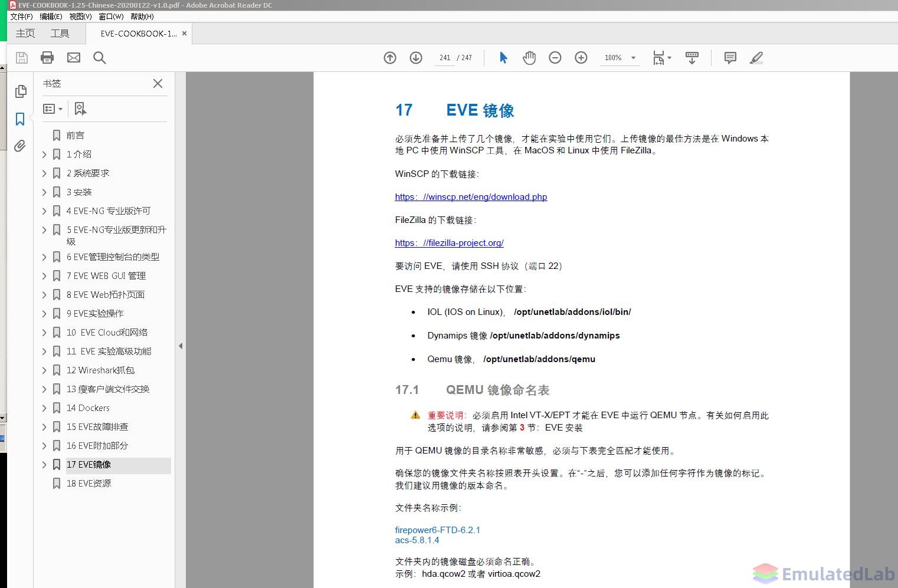Viewport: 898px width, 588px height.
Task: Open the 文件(F) menu
Action: click(x=21, y=17)
